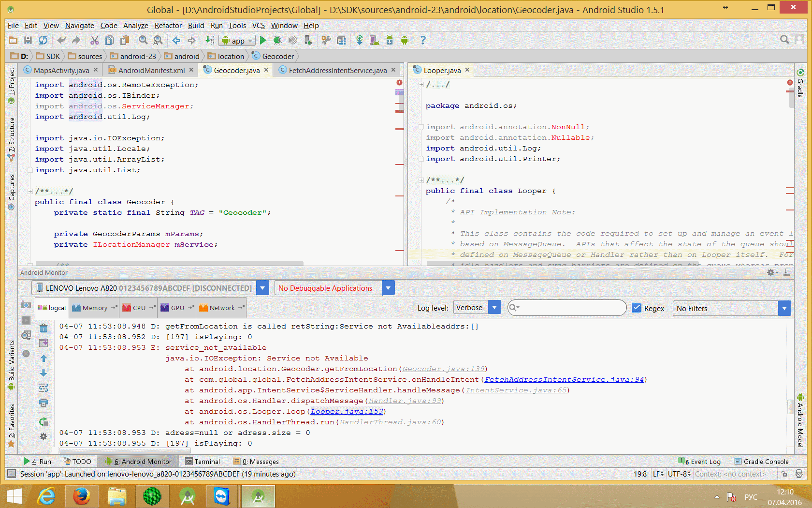Click the logcat search input field
Viewport: 812px width, 508px height.
click(x=567, y=308)
